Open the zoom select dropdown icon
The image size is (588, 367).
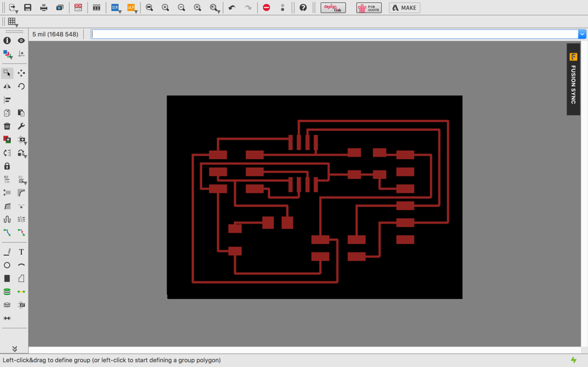(x=215, y=8)
